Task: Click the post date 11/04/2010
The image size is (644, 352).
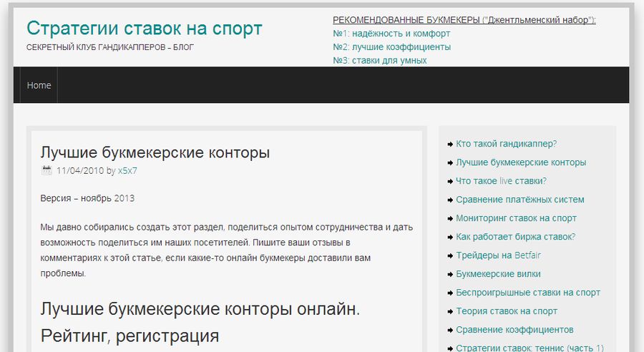Action: tap(80, 170)
